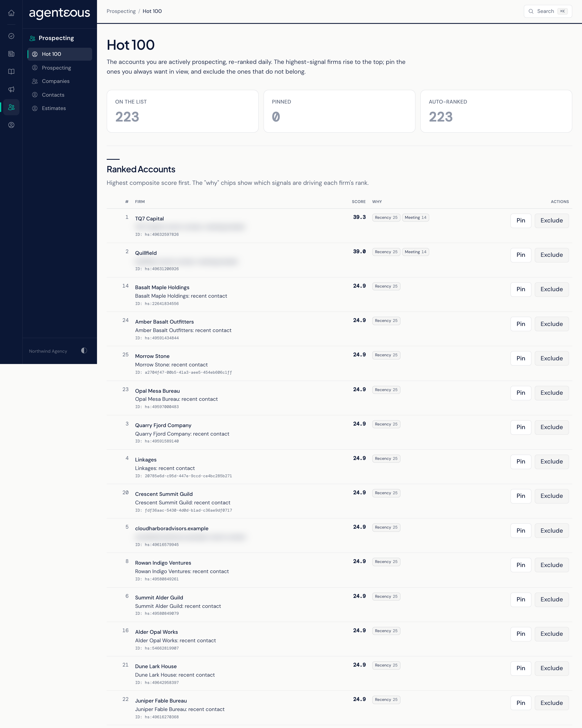Pin Dune Lark House
582x728 pixels.
(521, 668)
